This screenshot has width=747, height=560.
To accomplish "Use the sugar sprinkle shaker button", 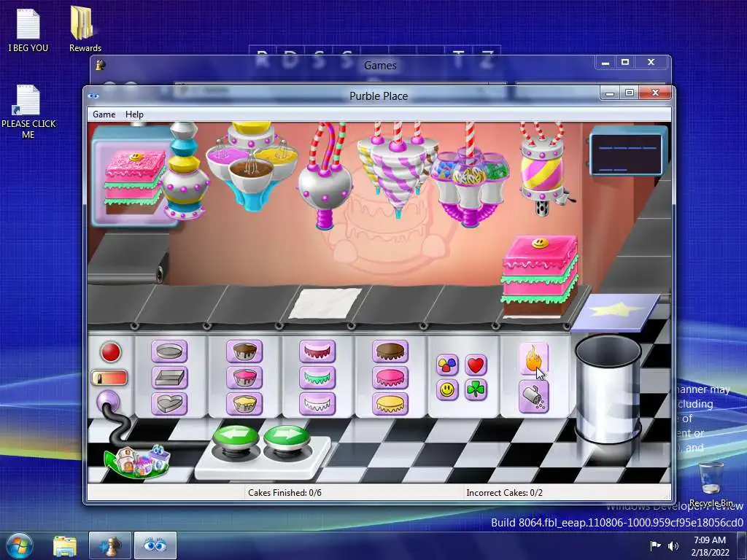I will pyautogui.click(x=533, y=397).
